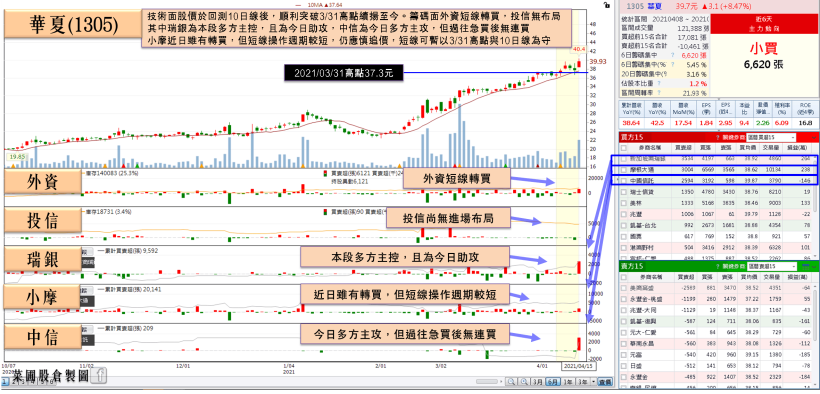The width and height of the screenshot is (820, 394).
Task: Click help icon next to 區間周轉率
Action: click(659, 93)
